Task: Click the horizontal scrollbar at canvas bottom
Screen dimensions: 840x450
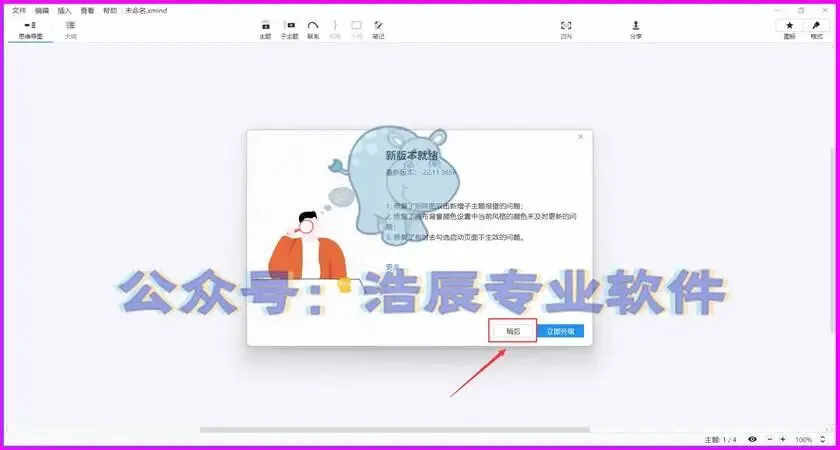Action: tap(395, 429)
